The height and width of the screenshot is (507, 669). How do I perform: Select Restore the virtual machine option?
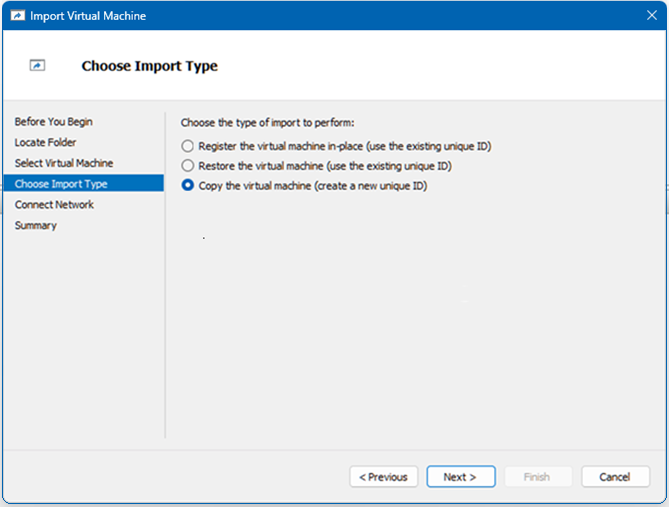(x=187, y=166)
